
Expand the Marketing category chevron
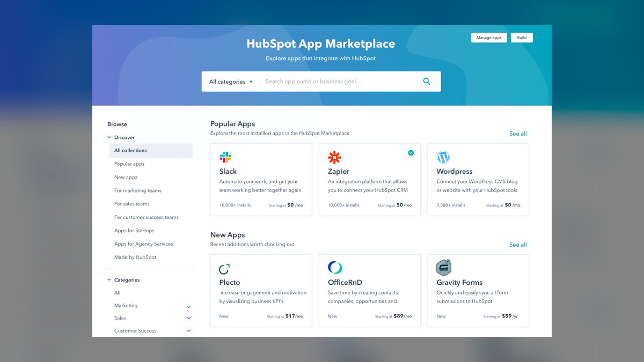click(189, 307)
